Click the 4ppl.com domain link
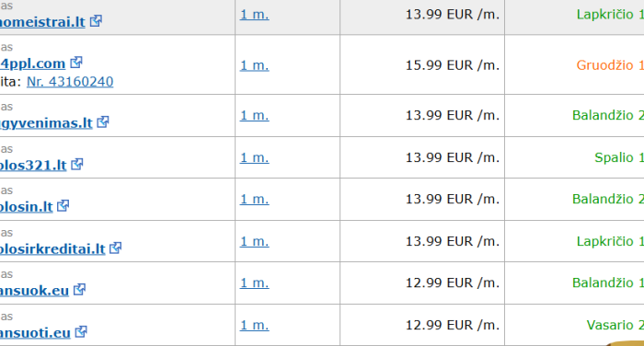 [32, 63]
